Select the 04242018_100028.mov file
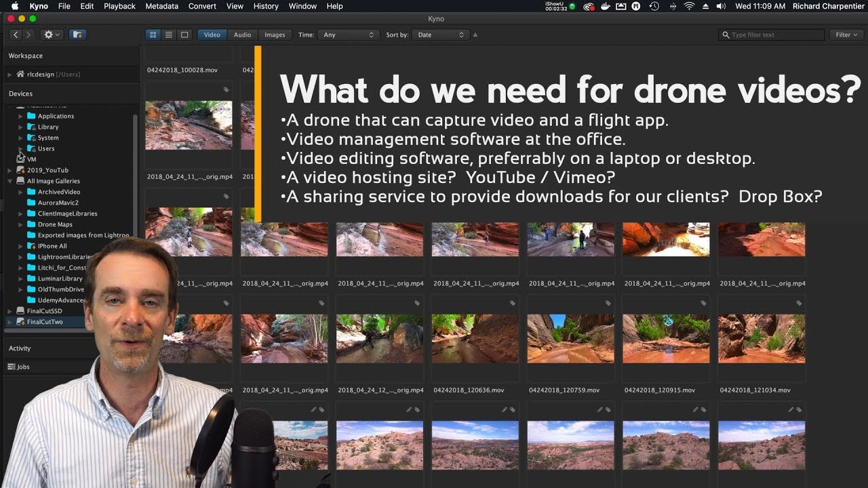868x488 pixels. click(182, 70)
